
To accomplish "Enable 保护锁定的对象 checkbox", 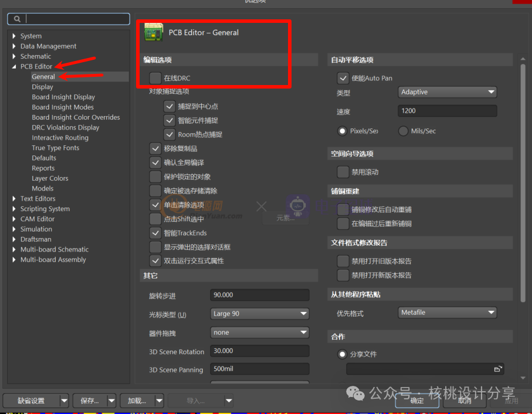I will (155, 177).
